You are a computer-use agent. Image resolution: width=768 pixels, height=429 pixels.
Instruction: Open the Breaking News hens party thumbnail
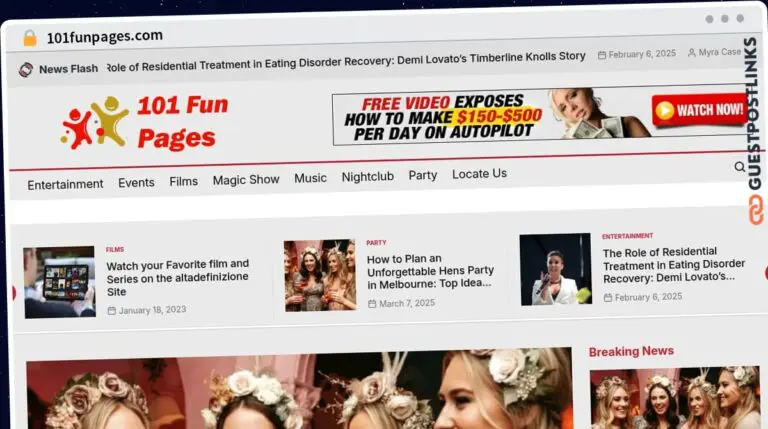point(675,398)
